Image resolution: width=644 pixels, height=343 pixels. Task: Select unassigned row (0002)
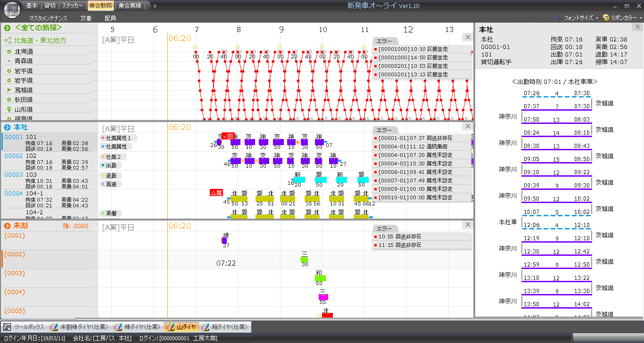pyautogui.click(x=48, y=259)
